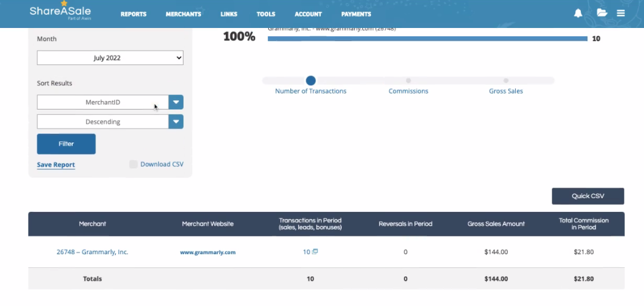Select Gross Sales chart option dot
Screen dimensions: 644x306
pyautogui.click(x=506, y=81)
